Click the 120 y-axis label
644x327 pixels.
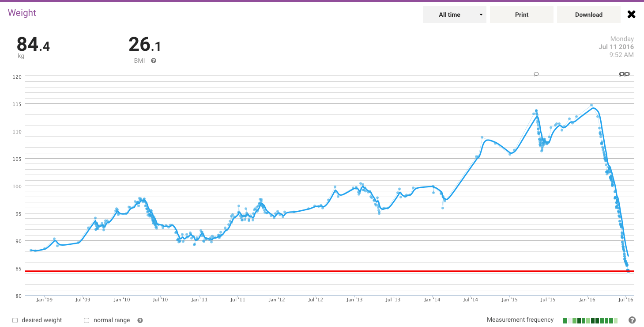17,76
